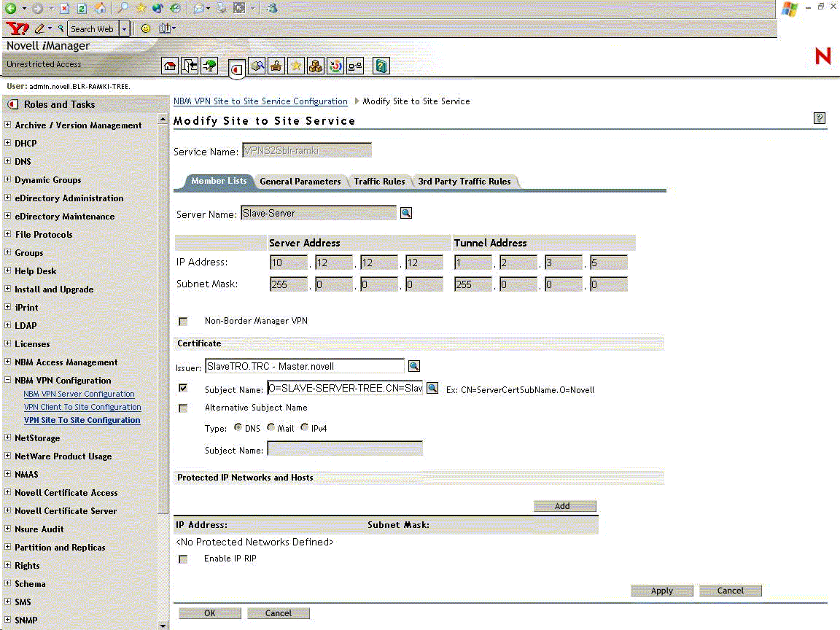
Task: Click the tree login icon
Action: coord(210,66)
